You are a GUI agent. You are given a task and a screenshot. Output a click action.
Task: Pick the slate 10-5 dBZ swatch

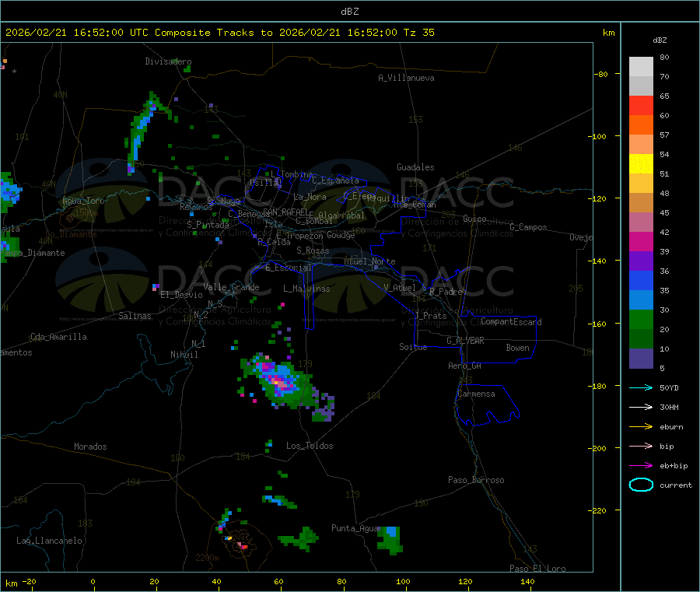(641, 359)
